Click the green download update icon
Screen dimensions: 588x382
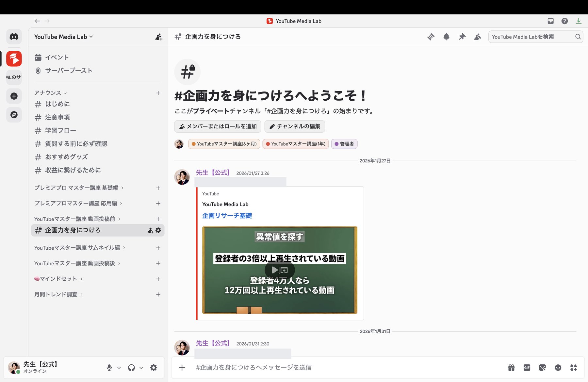(579, 21)
